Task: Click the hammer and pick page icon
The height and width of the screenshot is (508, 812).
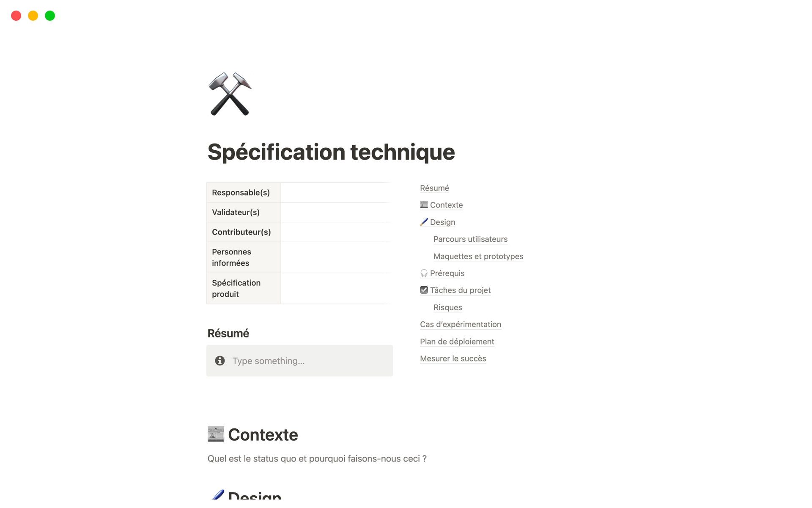Action: point(230,94)
